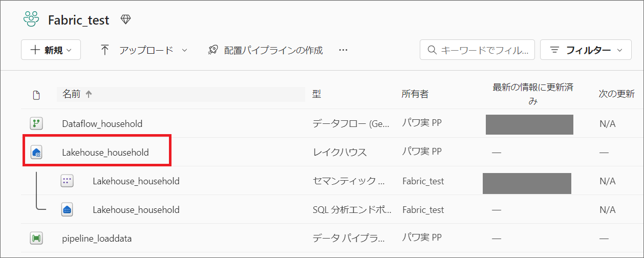Open the 新規 dropdown button
This screenshot has width=644, height=258.
pos(51,50)
